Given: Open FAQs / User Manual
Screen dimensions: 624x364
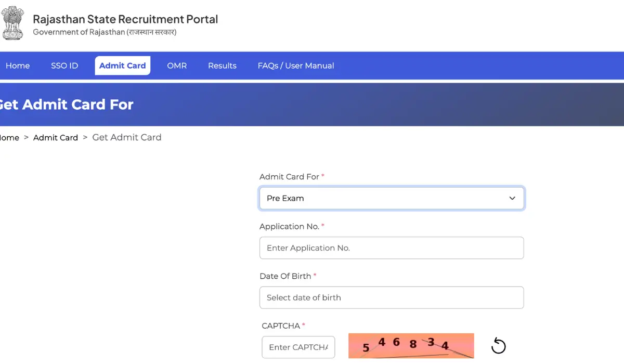Looking at the screenshot, I should pos(295,66).
